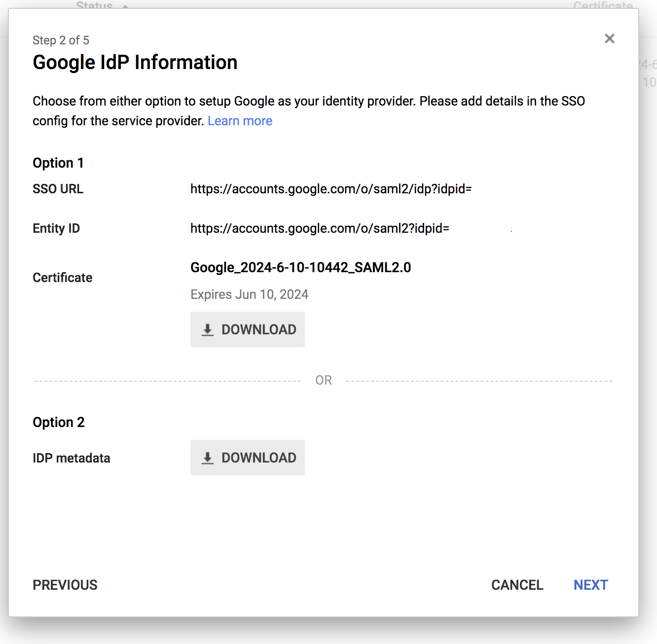
Task: Click the SSO URL value text
Action: pos(331,189)
